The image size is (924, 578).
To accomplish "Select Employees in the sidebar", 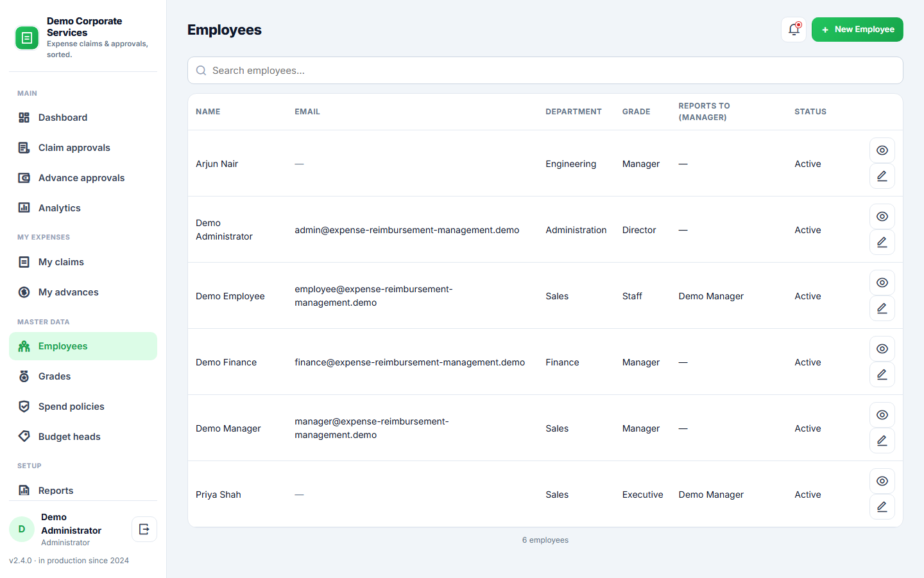I will pyautogui.click(x=83, y=346).
